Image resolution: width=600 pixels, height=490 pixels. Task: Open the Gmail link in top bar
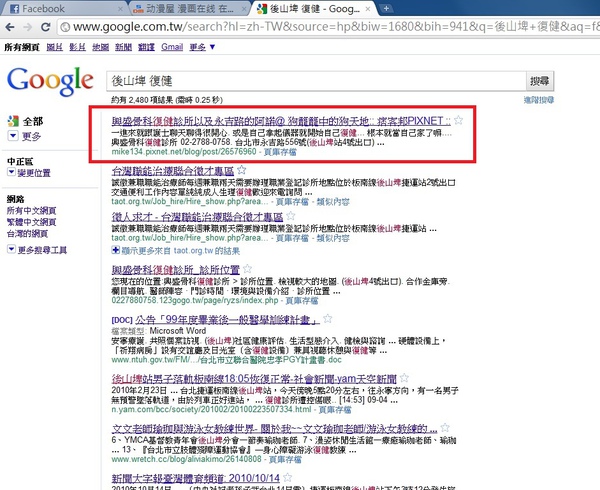(172, 47)
